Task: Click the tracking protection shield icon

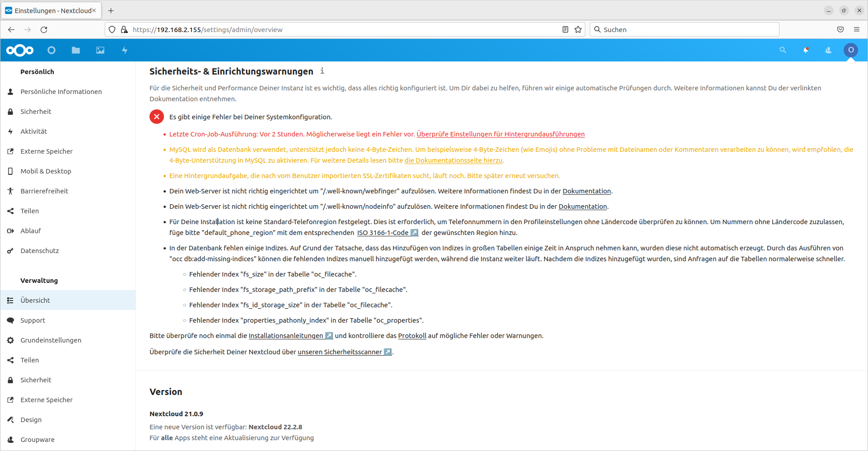Action: [x=112, y=29]
